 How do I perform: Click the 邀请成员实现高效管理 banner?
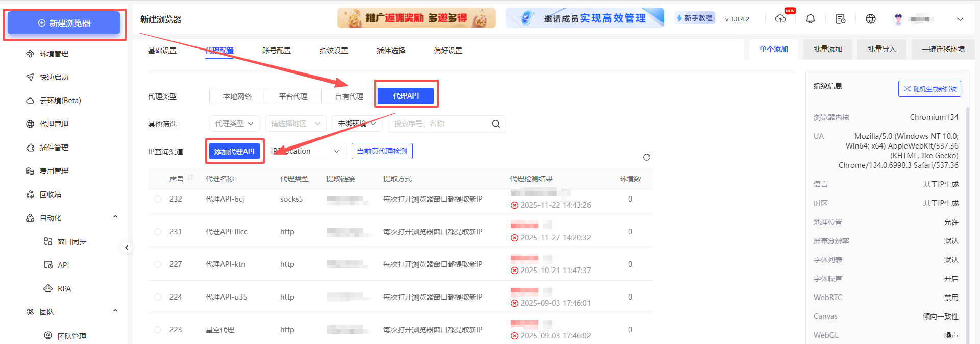pos(585,18)
